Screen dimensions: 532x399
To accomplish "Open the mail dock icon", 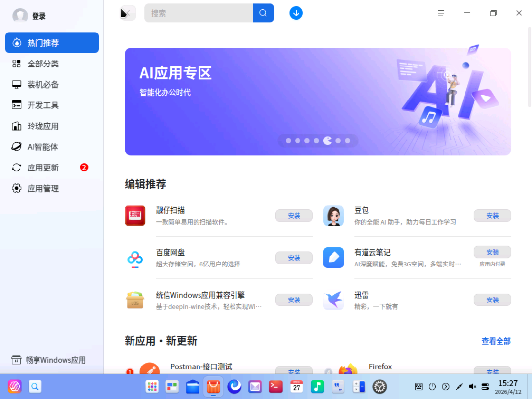I will point(255,387).
